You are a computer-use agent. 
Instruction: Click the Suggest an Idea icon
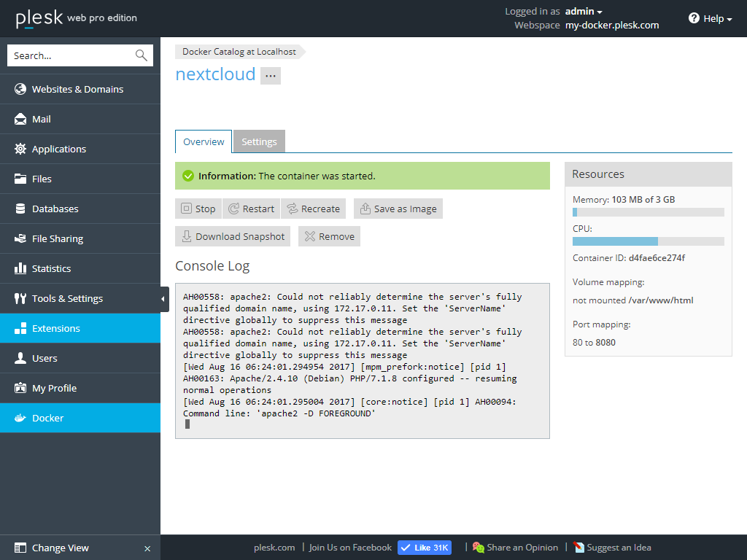(578, 548)
